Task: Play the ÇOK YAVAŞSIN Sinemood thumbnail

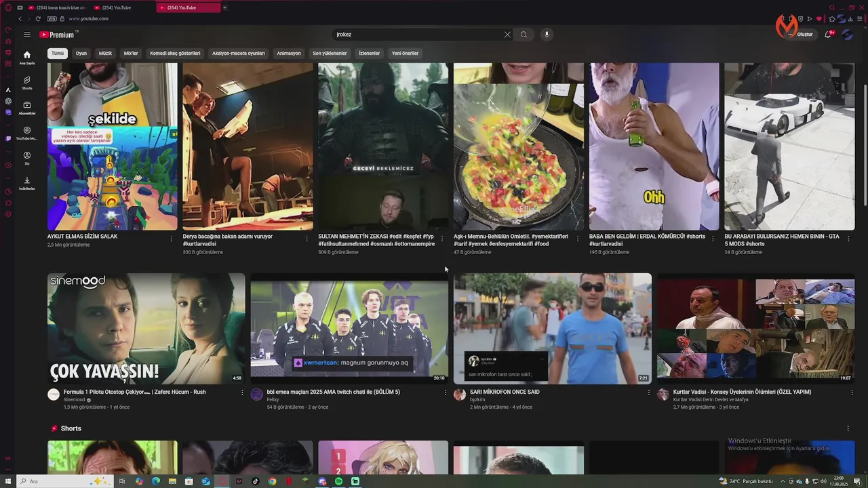Action: coord(146,328)
